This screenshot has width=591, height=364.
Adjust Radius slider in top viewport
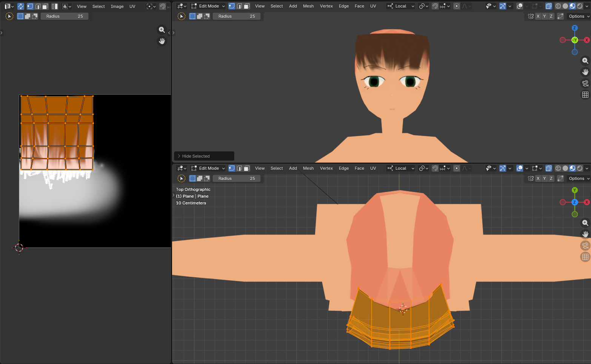click(x=237, y=16)
